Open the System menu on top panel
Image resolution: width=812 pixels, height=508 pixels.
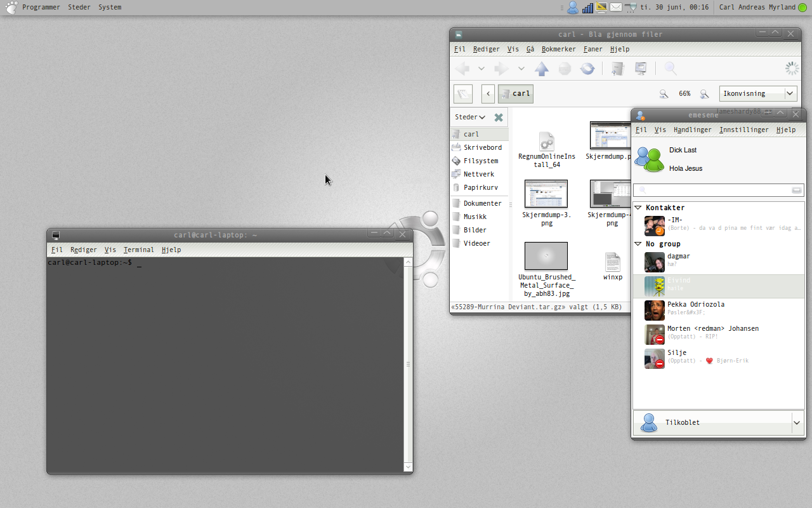pyautogui.click(x=110, y=7)
